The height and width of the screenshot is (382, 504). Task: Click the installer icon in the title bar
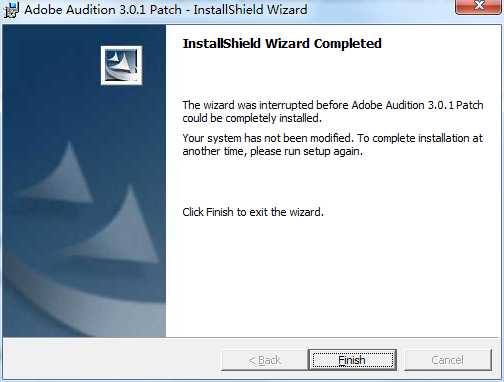coord(11,10)
